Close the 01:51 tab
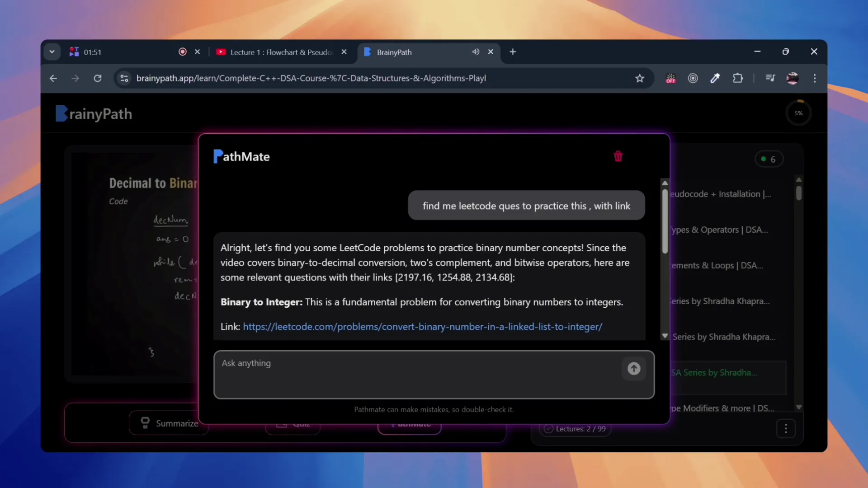The height and width of the screenshot is (488, 868). tap(197, 52)
